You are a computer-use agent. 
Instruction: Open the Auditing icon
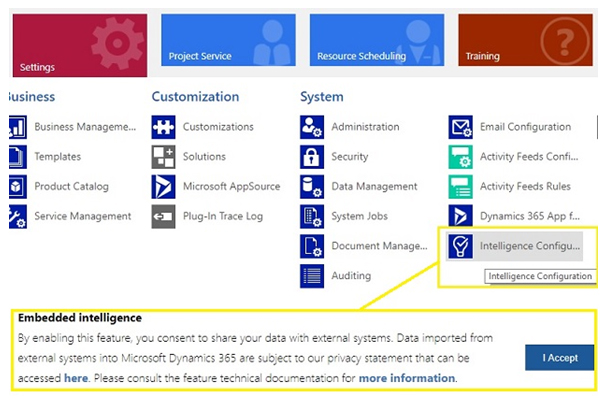pyautogui.click(x=312, y=275)
